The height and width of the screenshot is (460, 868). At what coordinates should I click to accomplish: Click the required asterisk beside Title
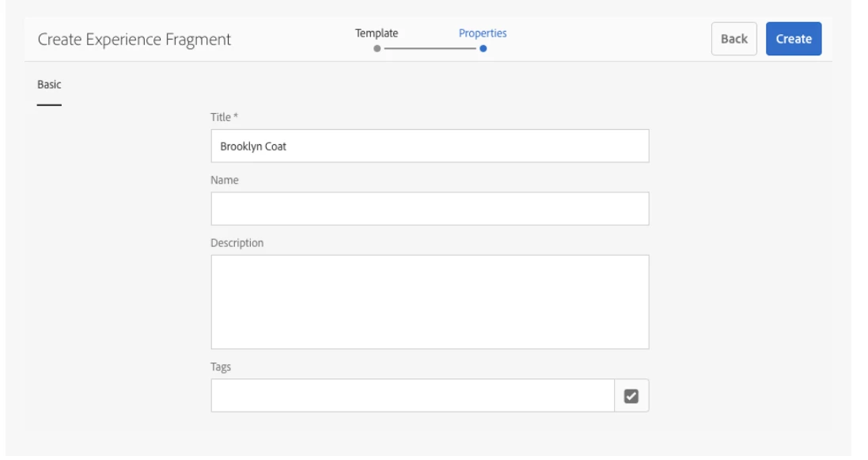[235, 116]
